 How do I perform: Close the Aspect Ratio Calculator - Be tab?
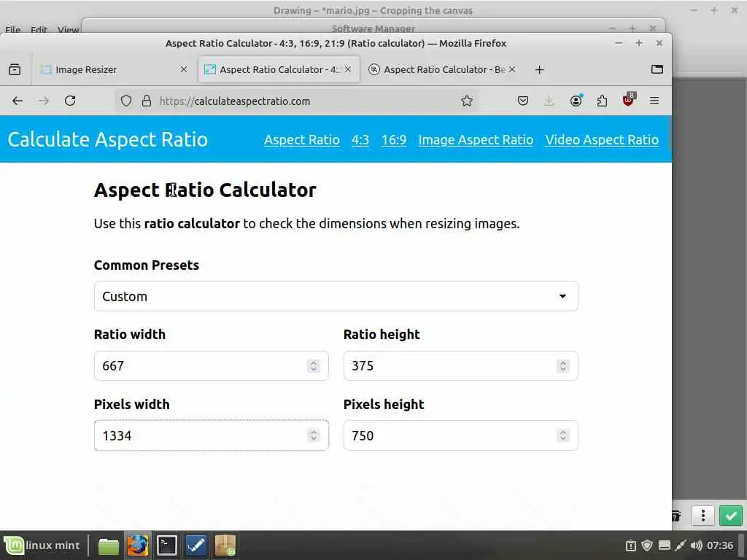pyautogui.click(x=511, y=69)
